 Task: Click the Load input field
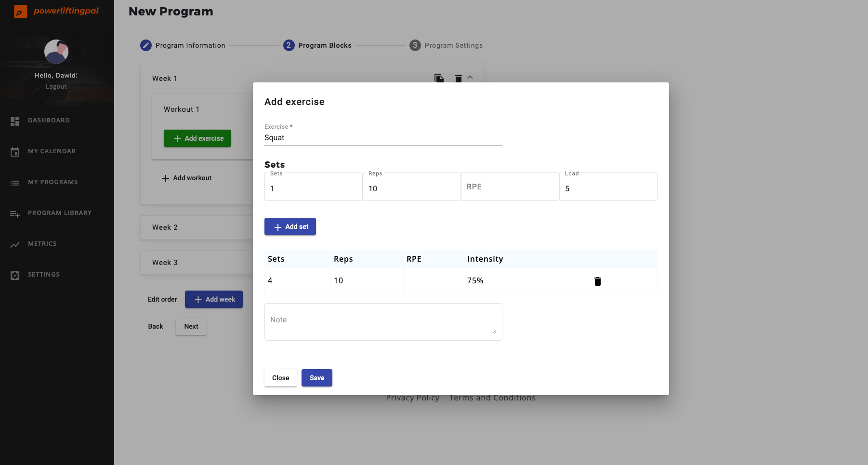pyautogui.click(x=608, y=187)
